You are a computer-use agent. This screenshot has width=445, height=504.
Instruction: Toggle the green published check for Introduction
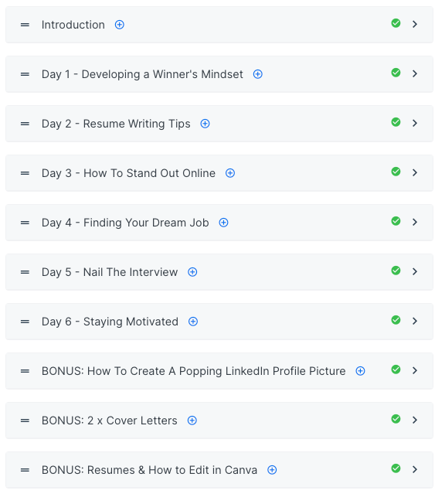396,23
